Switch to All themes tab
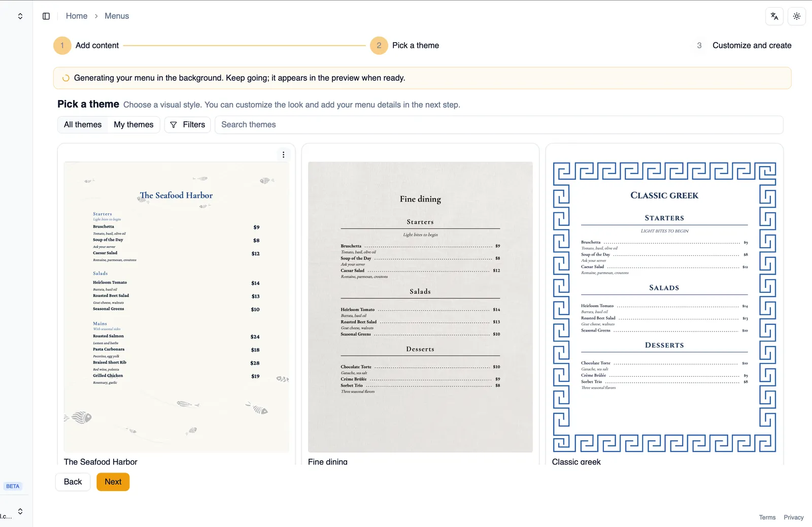 point(83,125)
